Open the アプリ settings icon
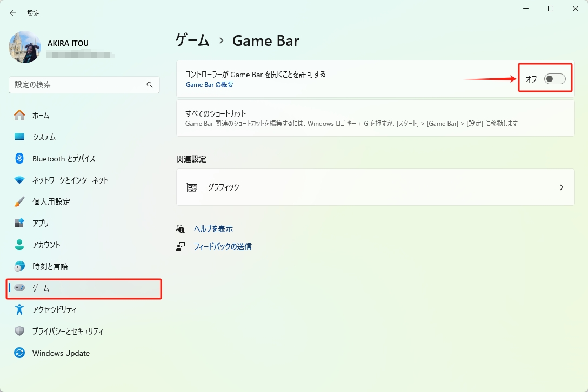Image resolution: width=588 pixels, height=392 pixels. point(19,223)
